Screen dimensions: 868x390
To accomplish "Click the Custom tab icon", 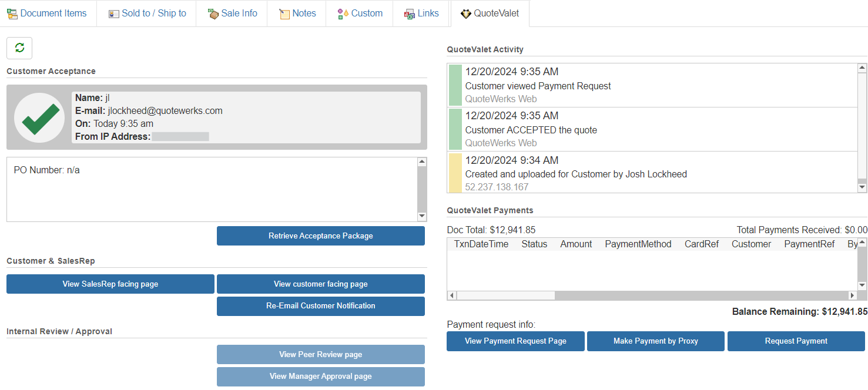I will 343,14.
